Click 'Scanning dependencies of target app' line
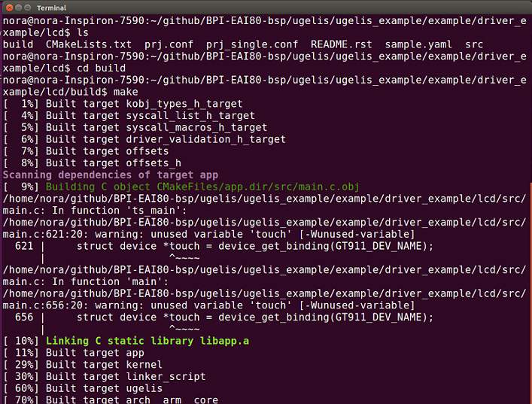The image size is (532, 404). point(111,175)
